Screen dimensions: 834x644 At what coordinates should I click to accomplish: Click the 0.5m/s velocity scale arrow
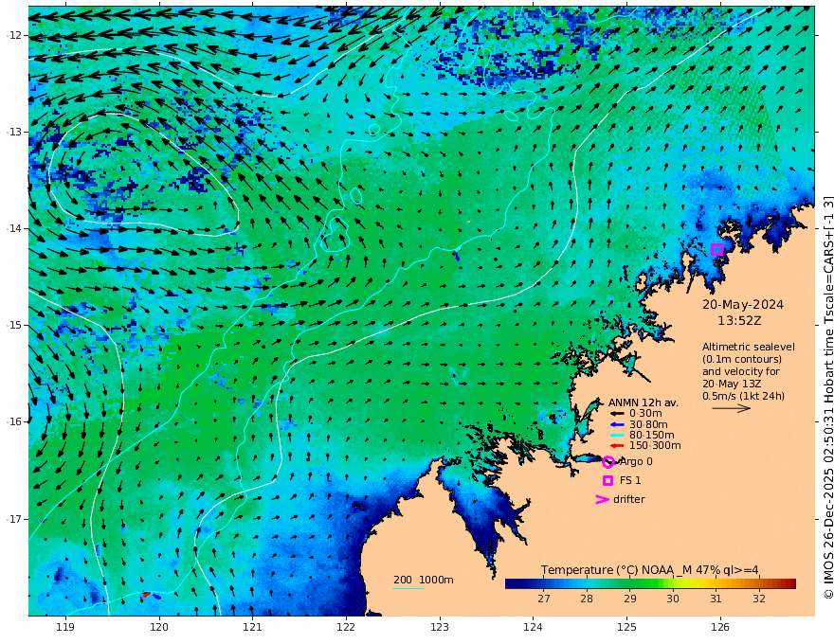point(732,408)
